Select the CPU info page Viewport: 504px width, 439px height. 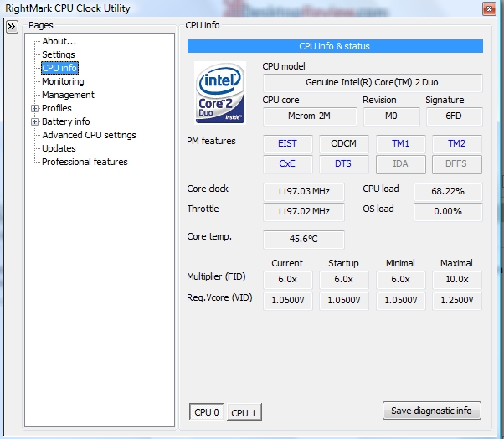[x=59, y=68]
